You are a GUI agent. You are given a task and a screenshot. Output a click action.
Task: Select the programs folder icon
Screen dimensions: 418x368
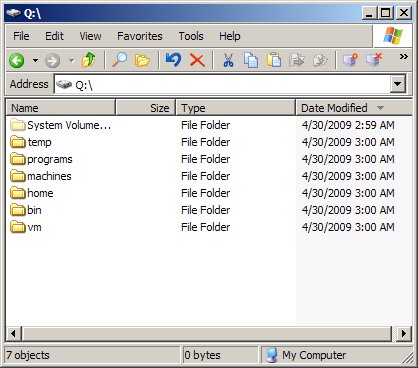tap(18, 159)
